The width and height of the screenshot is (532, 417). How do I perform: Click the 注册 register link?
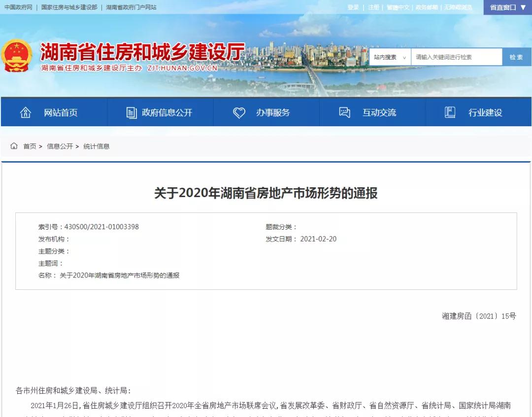(x=373, y=7)
